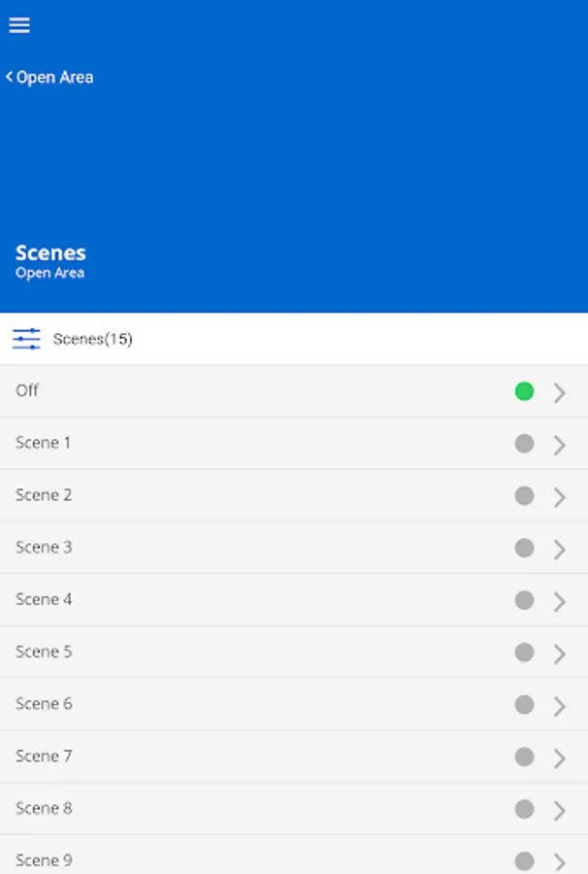Open Scene 1 details arrow
Viewport: 588px width, 874px height.
pyautogui.click(x=560, y=445)
